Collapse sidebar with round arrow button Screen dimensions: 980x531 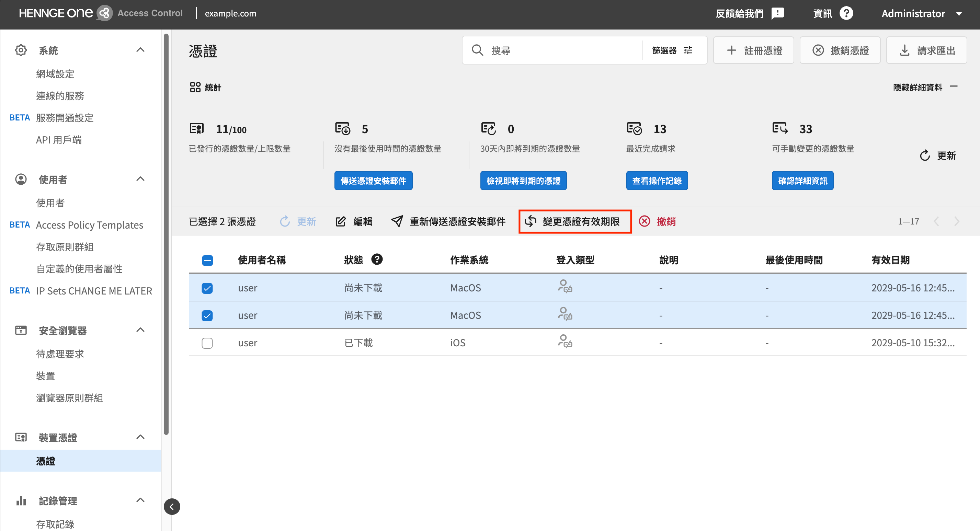point(172,507)
